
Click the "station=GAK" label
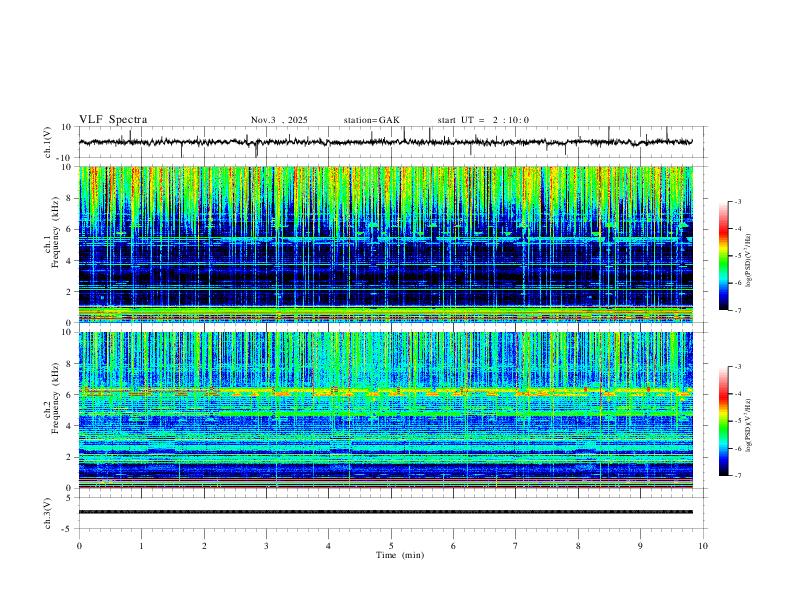pyautogui.click(x=371, y=120)
